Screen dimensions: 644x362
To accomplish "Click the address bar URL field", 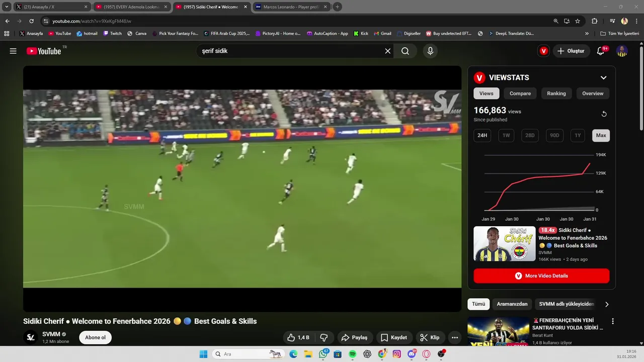I will point(297,21).
